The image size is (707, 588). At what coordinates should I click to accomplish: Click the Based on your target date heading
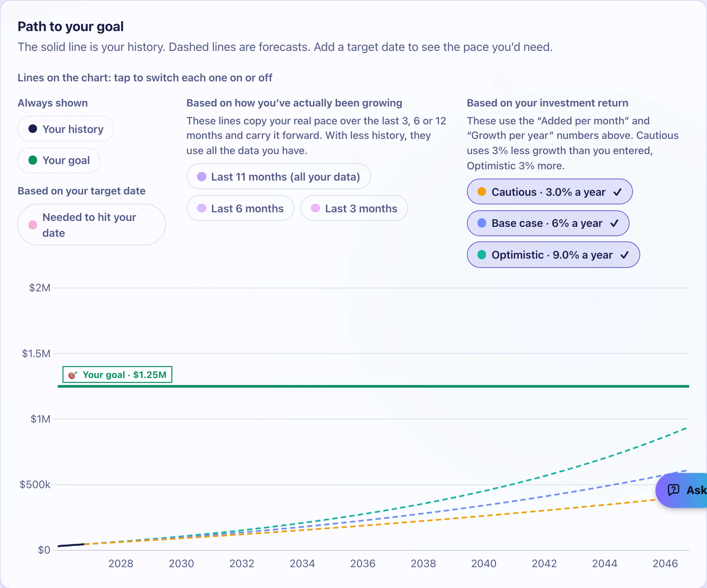(x=81, y=191)
